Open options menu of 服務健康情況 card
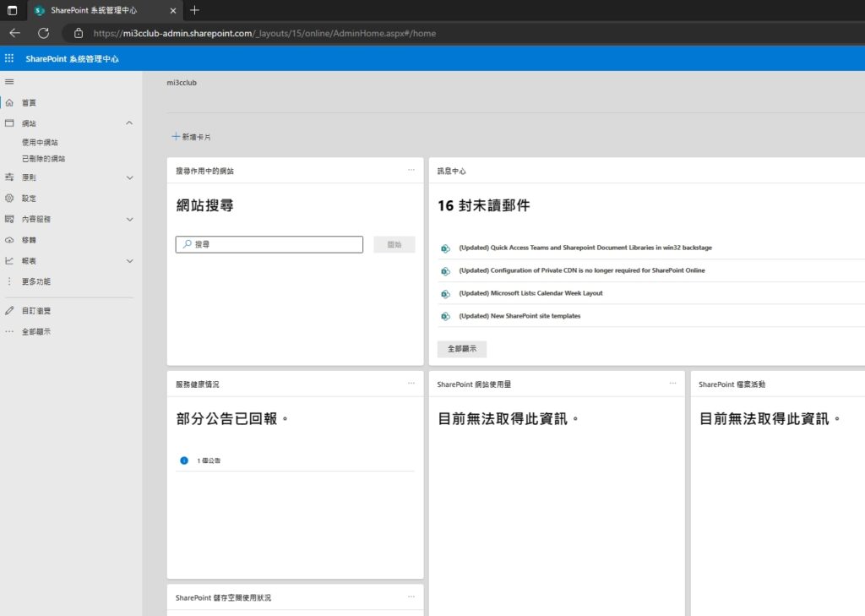Screen dimensions: 865x616 [x=411, y=383]
